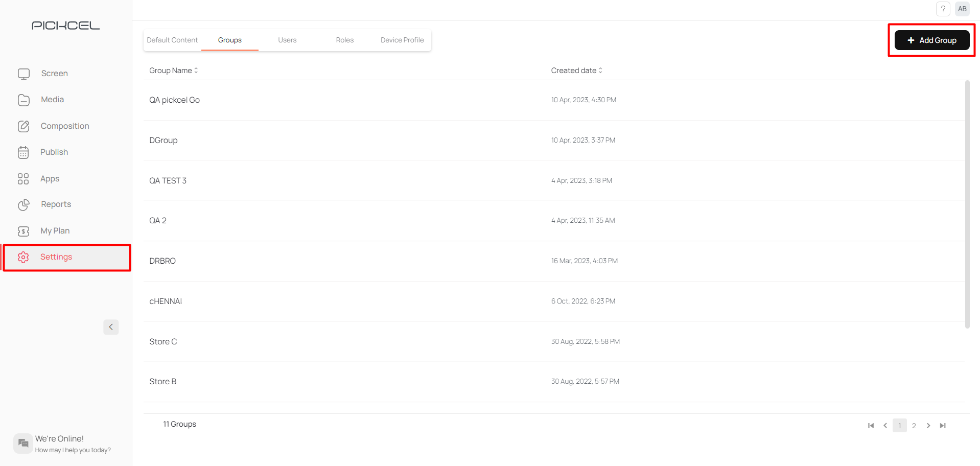Select the DRBRO group
The height and width of the screenshot is (466, 980).
(554, 261)
